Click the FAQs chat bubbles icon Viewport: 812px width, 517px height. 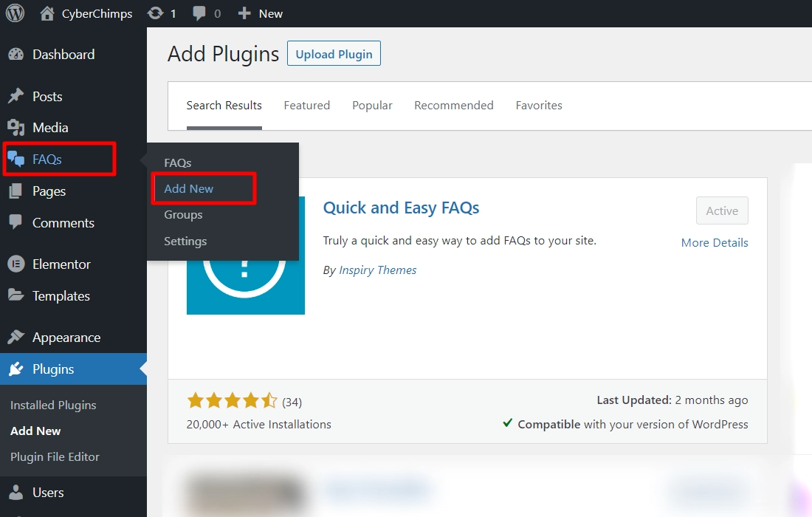click(16, 159)
